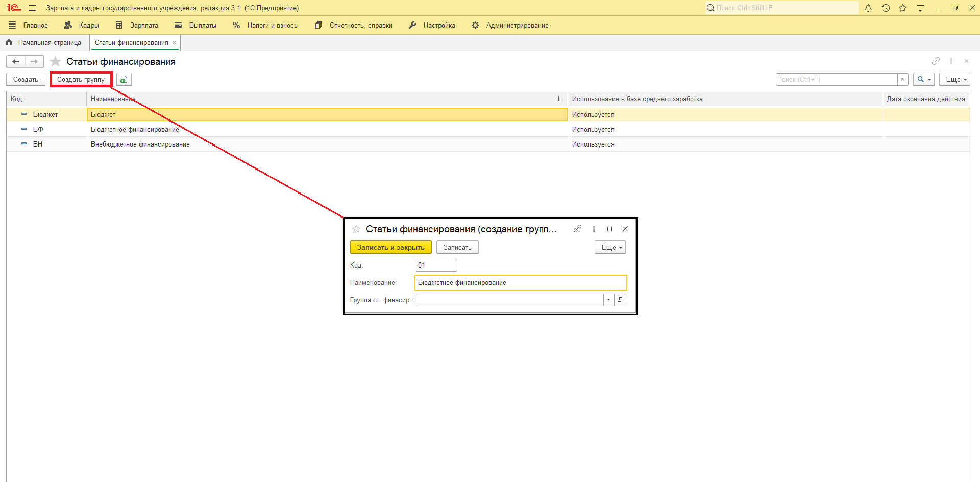
Task: Click the sort arrow in Наименование column
Action: (x=559, y=99)
